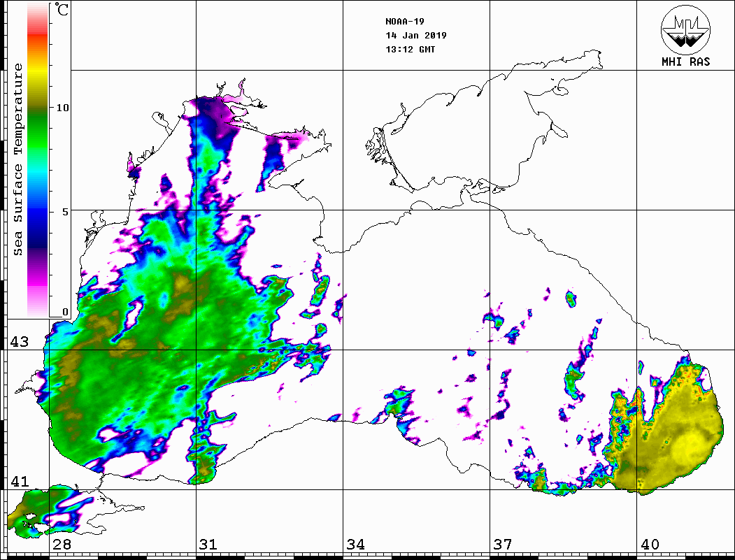Viewport: 735px width, 560px height.
Task: Click longitude label '40'
Action: click(649, 545)
